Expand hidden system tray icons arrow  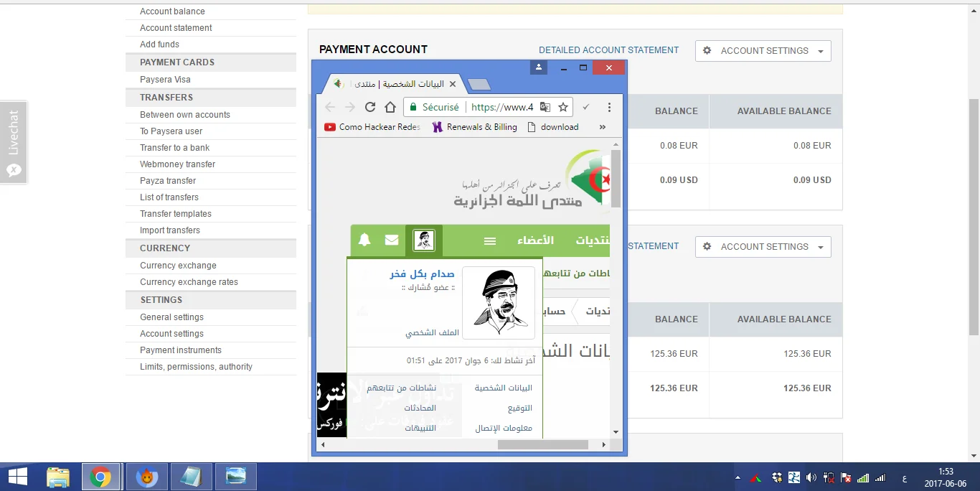coord(738,477)
